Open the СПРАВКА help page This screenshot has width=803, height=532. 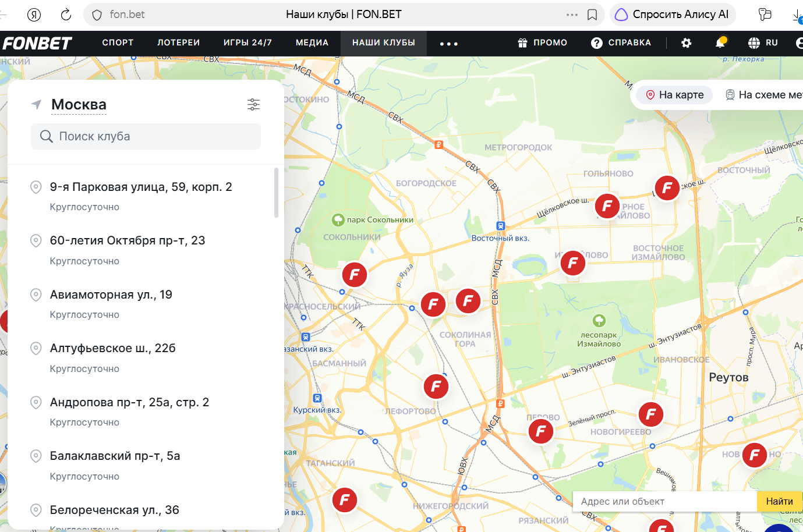[629, 43]
